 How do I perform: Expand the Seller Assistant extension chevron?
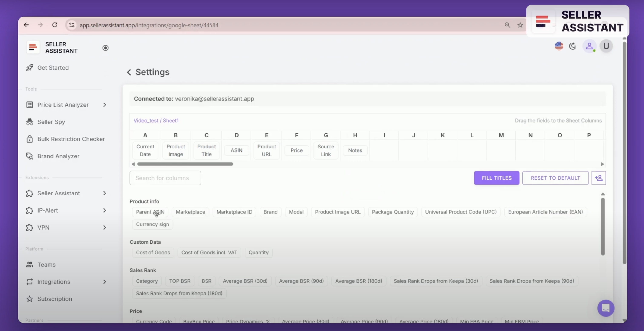pos(105,193)
